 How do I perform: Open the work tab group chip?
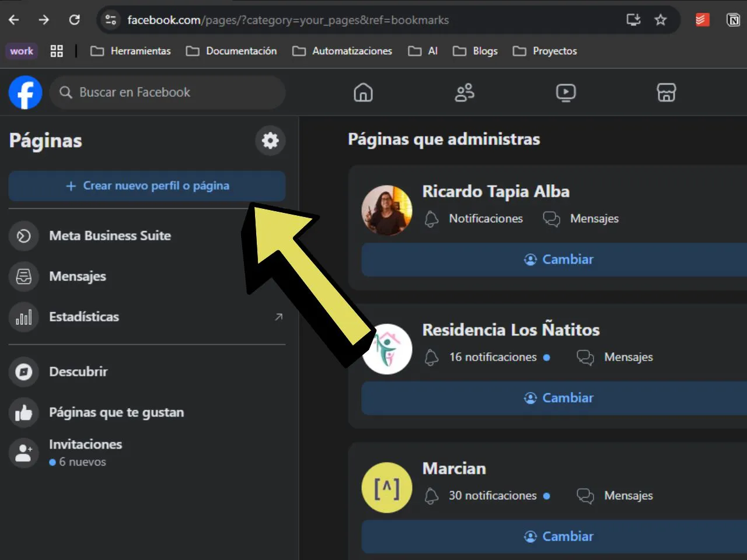pos(22,51)
